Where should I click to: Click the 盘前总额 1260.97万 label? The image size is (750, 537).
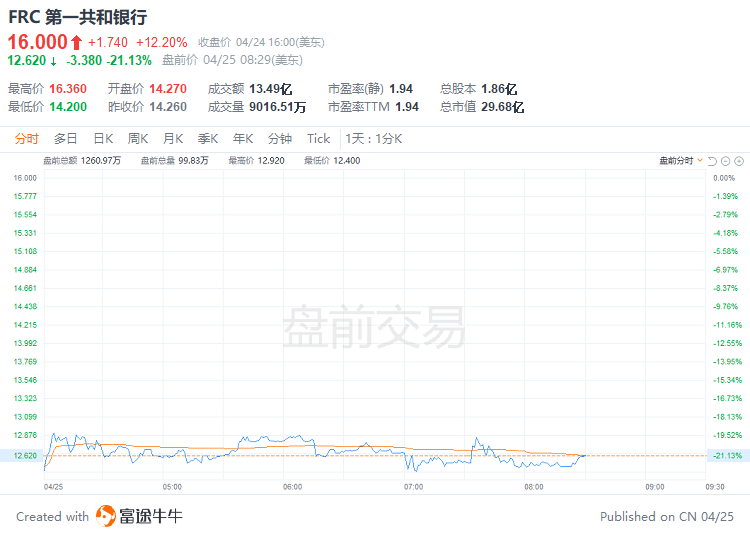tap(82, 161)
